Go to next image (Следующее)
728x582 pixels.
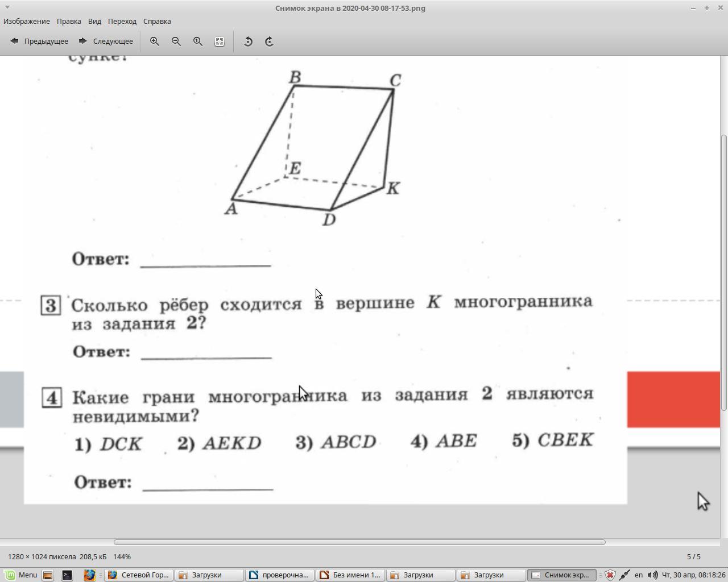[106, 41]
